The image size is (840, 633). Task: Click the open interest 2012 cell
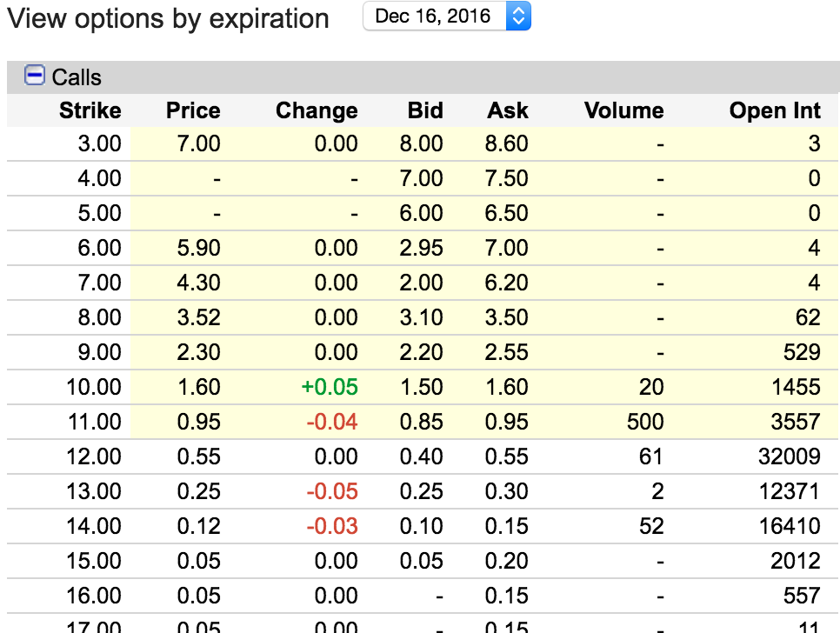(x=796, y=561)
